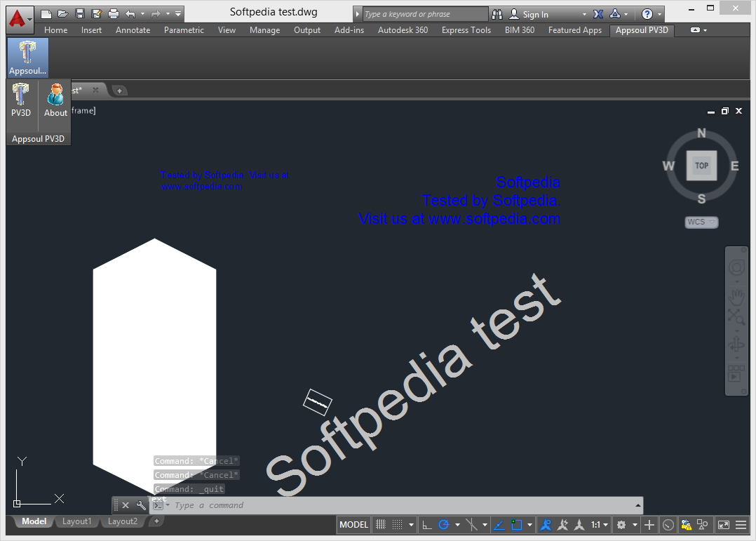
Task: Switch to the Layout1 tab
Action: 76,521
